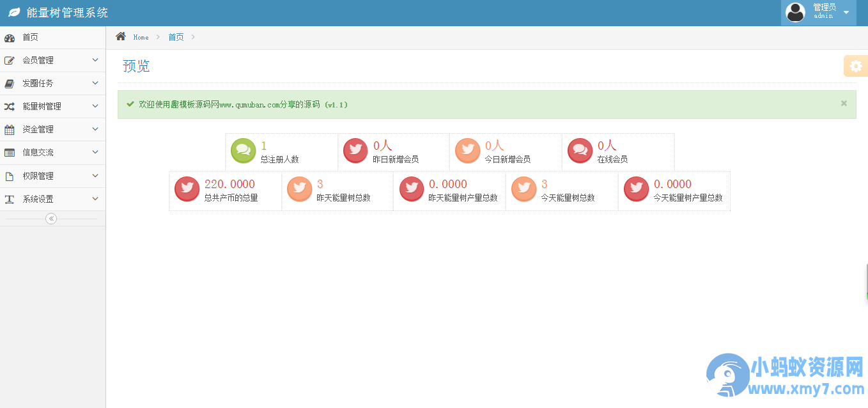Click the green checkmark in alert

(130, 104)
